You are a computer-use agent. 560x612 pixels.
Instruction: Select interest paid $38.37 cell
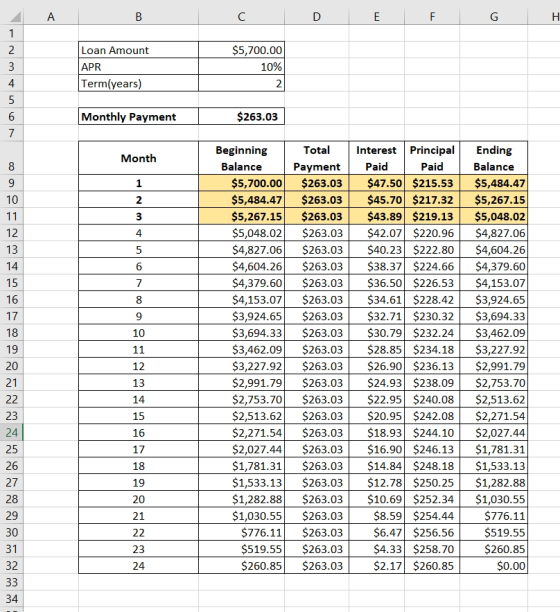click(x=377, y=266)
